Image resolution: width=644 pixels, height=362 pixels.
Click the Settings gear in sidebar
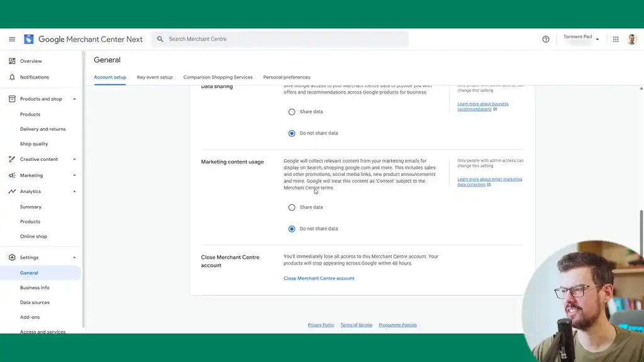pos(12,258)
